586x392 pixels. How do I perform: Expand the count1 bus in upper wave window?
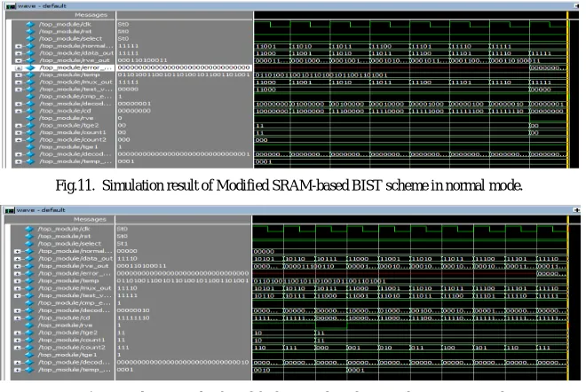19,133
